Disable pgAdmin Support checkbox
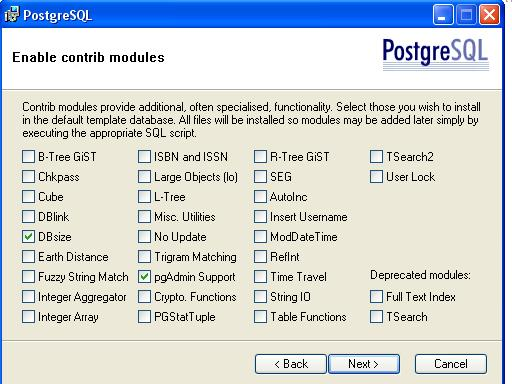Screen dimensions: 512x384 point(144,277)
